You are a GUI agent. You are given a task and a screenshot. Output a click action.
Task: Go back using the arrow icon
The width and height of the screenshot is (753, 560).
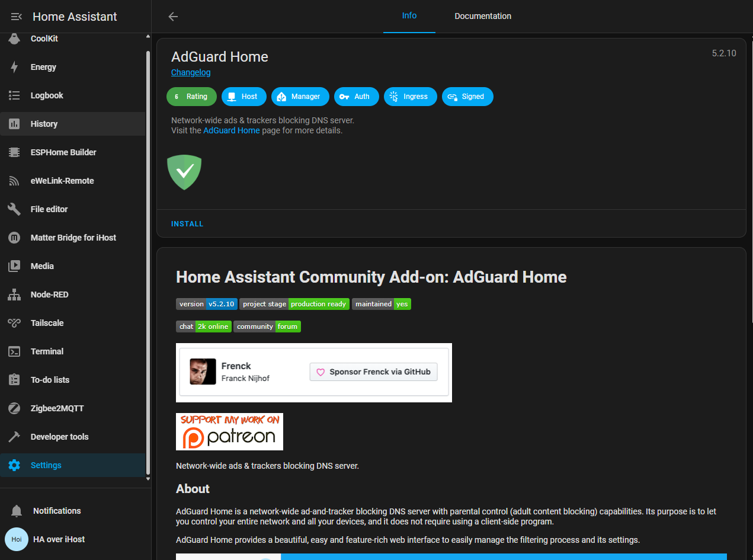tap(173, 17)
